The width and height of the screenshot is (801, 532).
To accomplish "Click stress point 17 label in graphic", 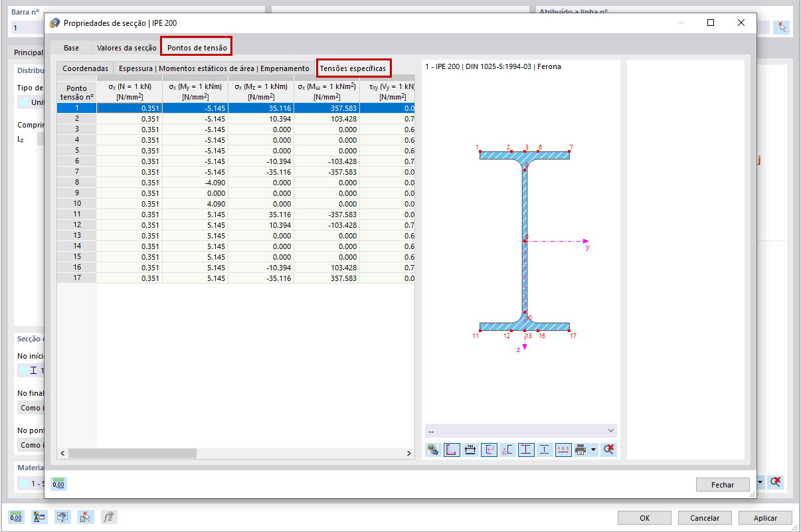I will (x=573, y=336).
